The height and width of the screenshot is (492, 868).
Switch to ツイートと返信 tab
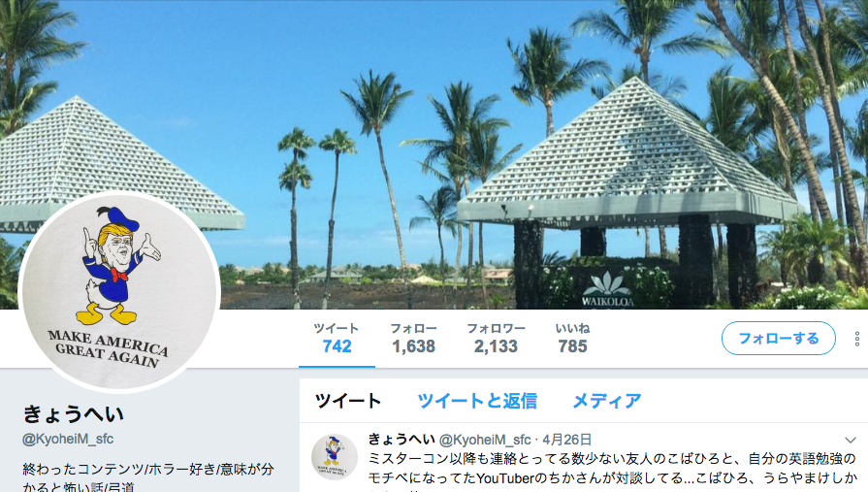click(477, 401)
